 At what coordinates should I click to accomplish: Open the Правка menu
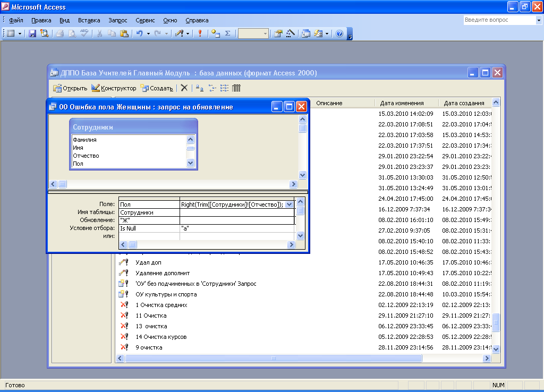point(41,20)
